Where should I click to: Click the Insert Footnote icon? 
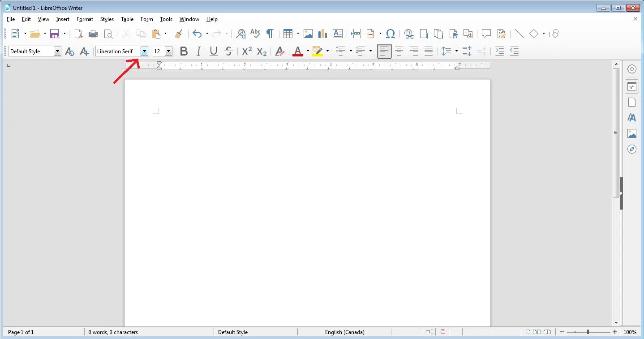(x=424, y=34)
